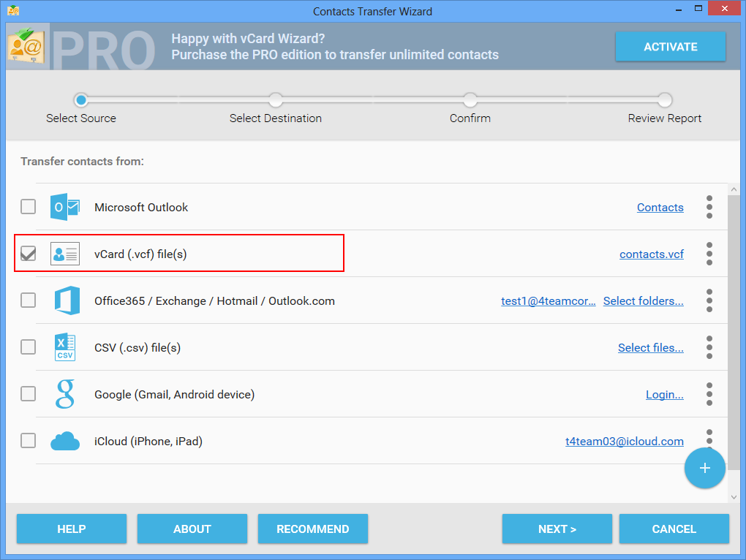This screenshot has width=746, height=560.
Task: Proceed with the NEXT > button
Action: click(557, 529)
